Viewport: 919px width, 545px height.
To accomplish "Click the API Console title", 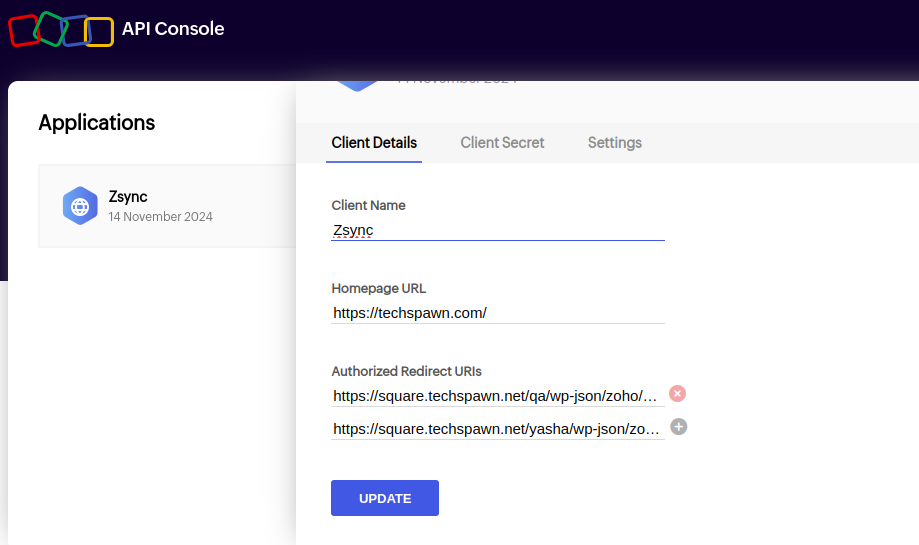I will 173,29.
